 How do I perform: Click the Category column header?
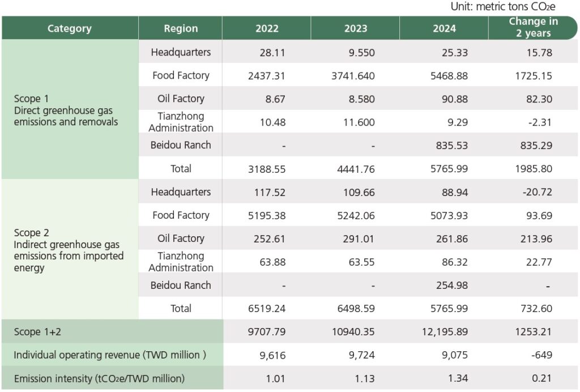click(70, 28)
